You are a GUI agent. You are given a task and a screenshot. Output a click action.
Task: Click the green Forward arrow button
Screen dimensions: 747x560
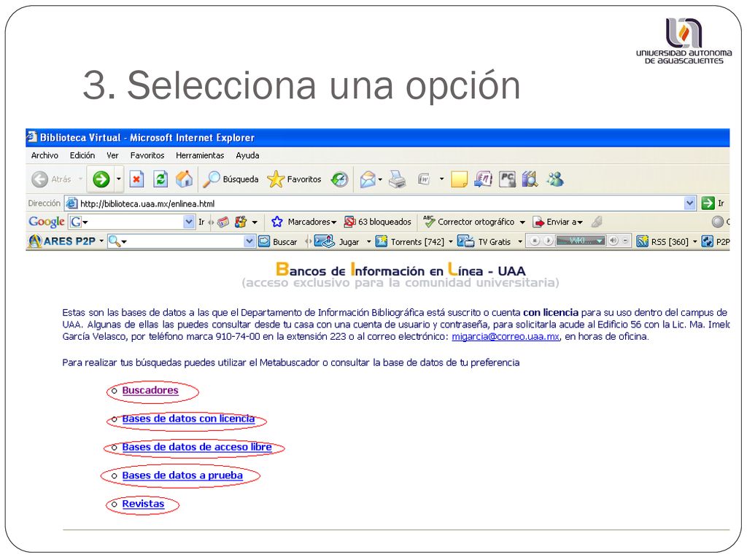(101, 179)
